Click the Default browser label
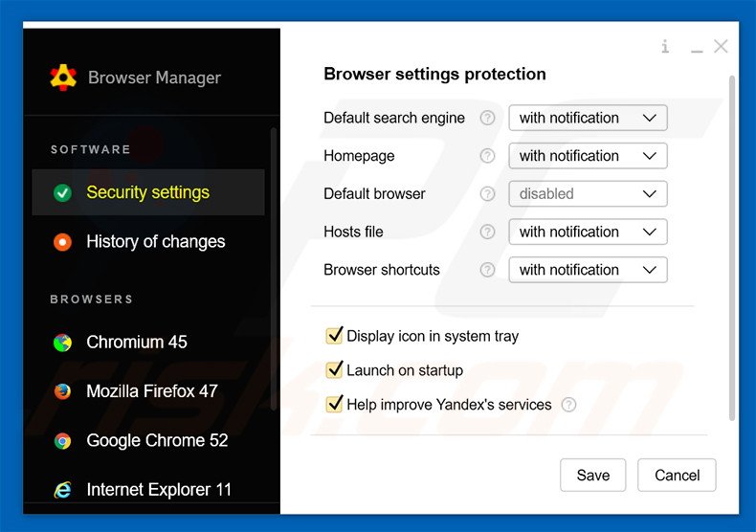The width and height of the screenshot is (756, 532). (374, 193)
